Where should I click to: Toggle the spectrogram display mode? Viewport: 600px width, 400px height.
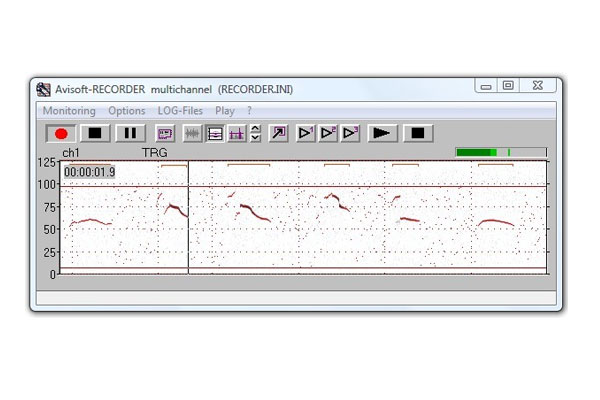[215, 134]
